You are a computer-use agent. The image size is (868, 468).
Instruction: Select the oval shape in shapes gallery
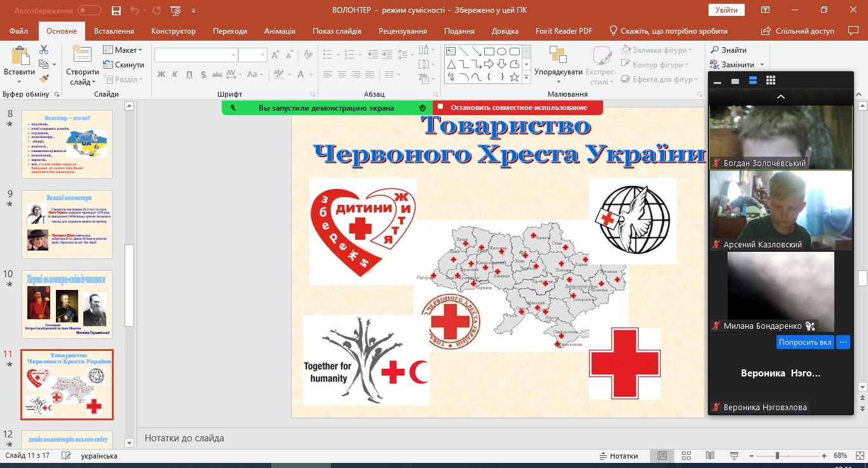pyautogui.click(x=501, y=52)
